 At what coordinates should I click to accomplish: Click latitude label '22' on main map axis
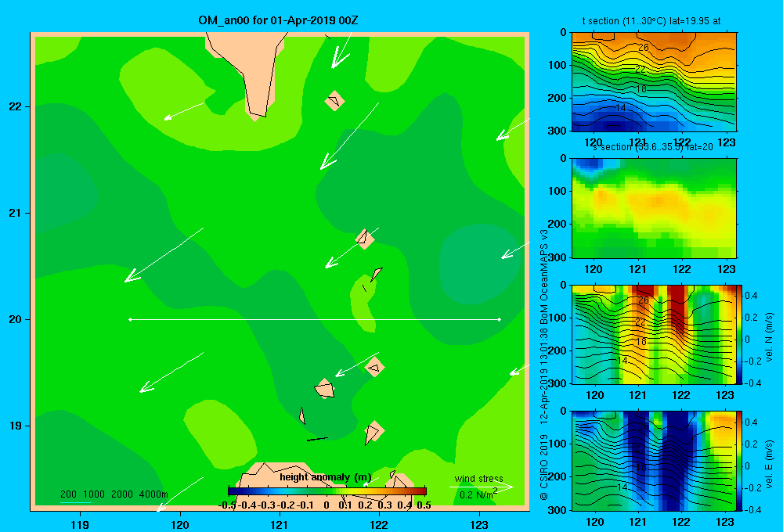click(15, 106)
